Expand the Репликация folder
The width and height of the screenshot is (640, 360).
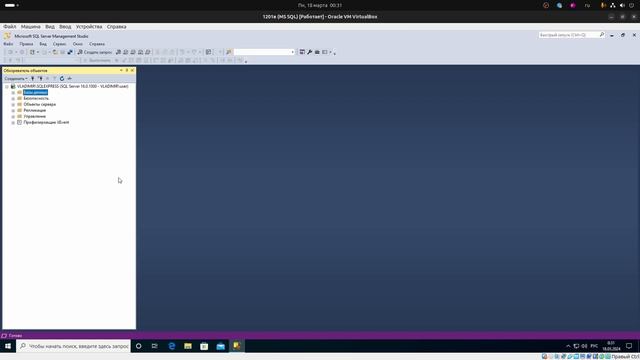tap(13, 111)
